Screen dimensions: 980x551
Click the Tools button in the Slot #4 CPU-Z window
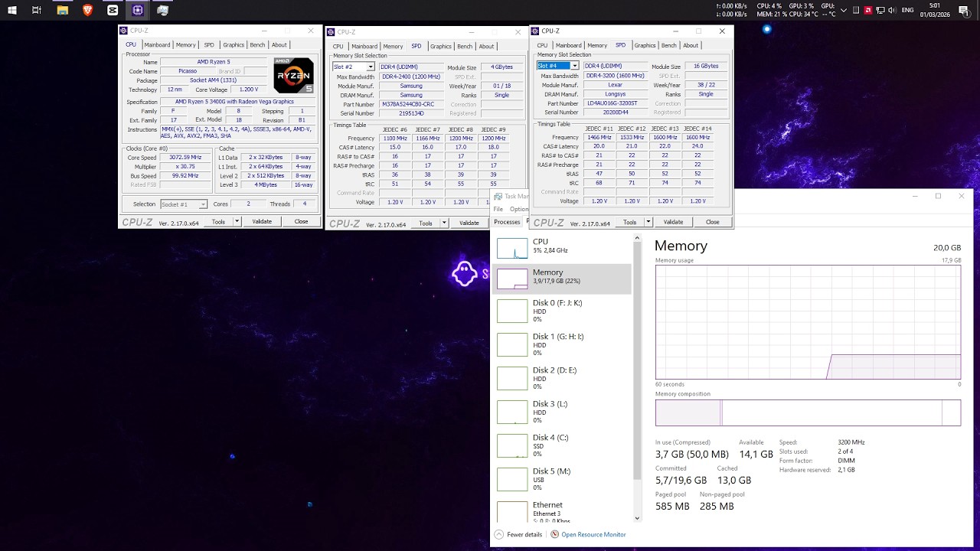(x=629, y=222)
